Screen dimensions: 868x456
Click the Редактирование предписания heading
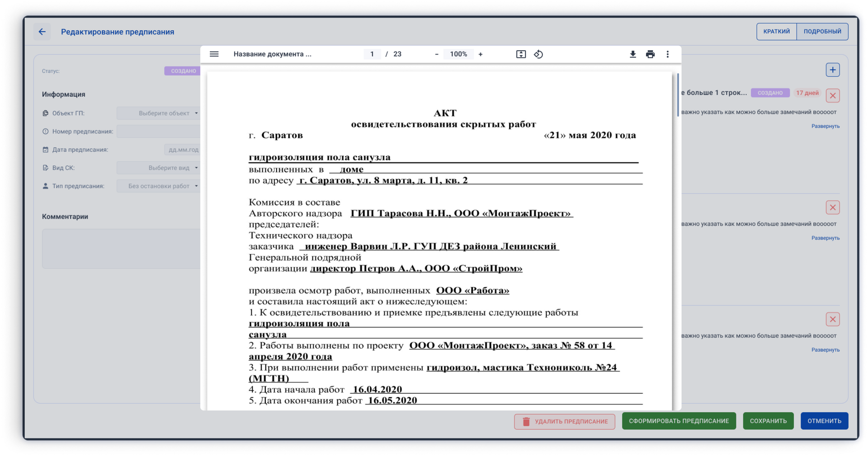point(118,32)
